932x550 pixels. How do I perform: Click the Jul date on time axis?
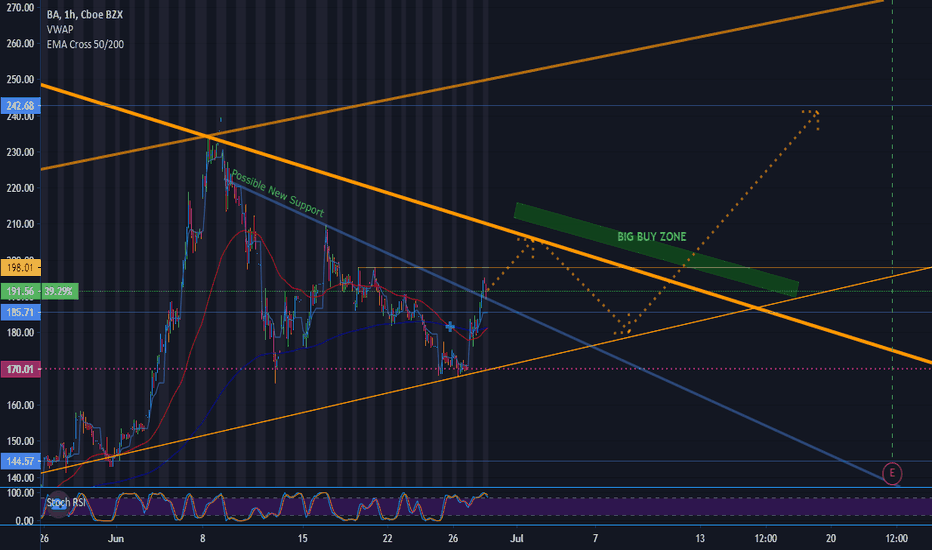[x=517, y=539]
